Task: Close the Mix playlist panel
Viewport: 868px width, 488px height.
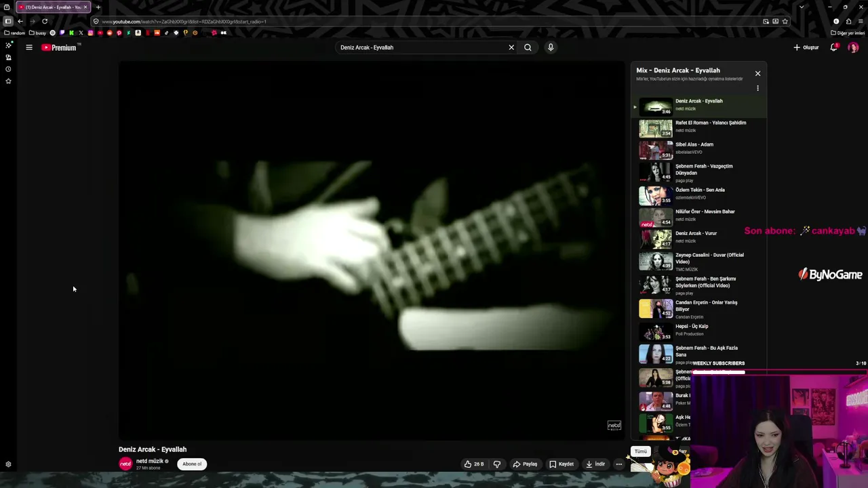Action: pyautogui.click(x=757, y=73)
